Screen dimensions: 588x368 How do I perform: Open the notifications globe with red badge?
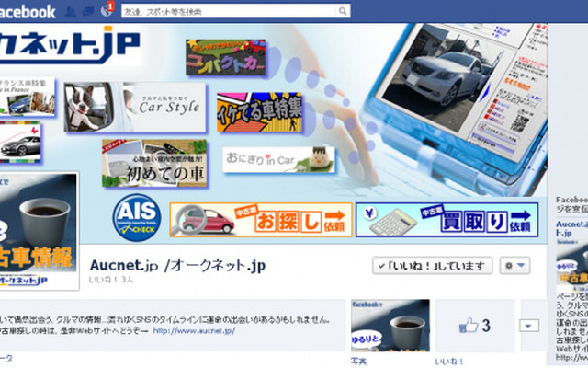click(x=107, y=10)
